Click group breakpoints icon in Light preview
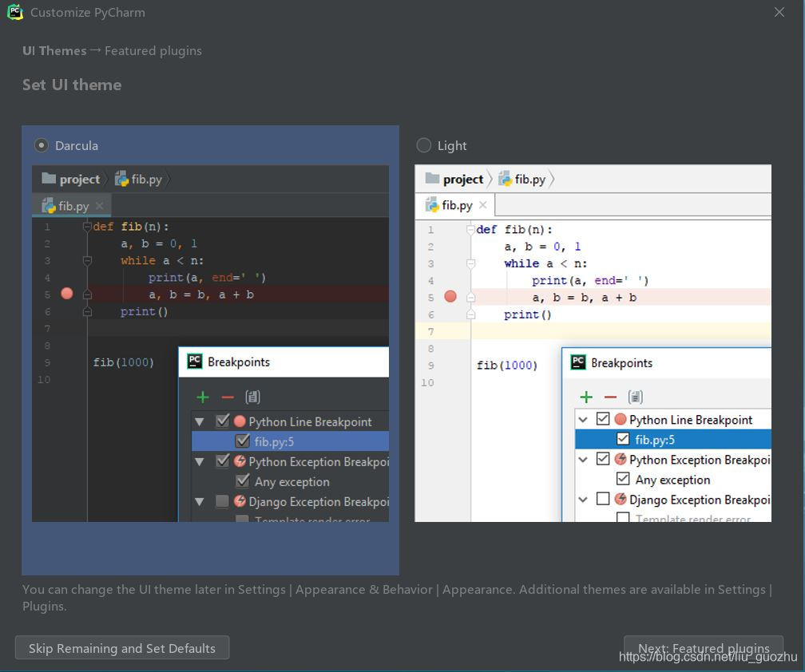The width and height of the screenshot is (805, 672). (635, 397)
